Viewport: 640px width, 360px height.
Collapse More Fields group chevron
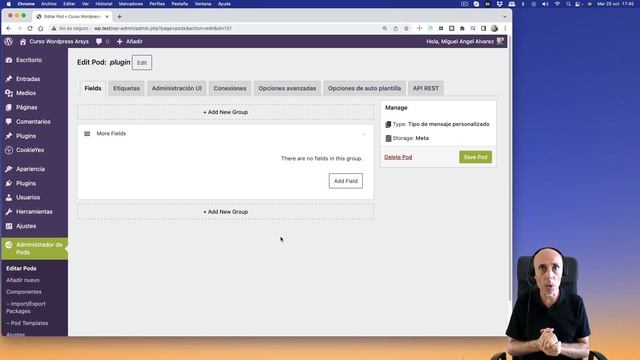tap(364, 134)
